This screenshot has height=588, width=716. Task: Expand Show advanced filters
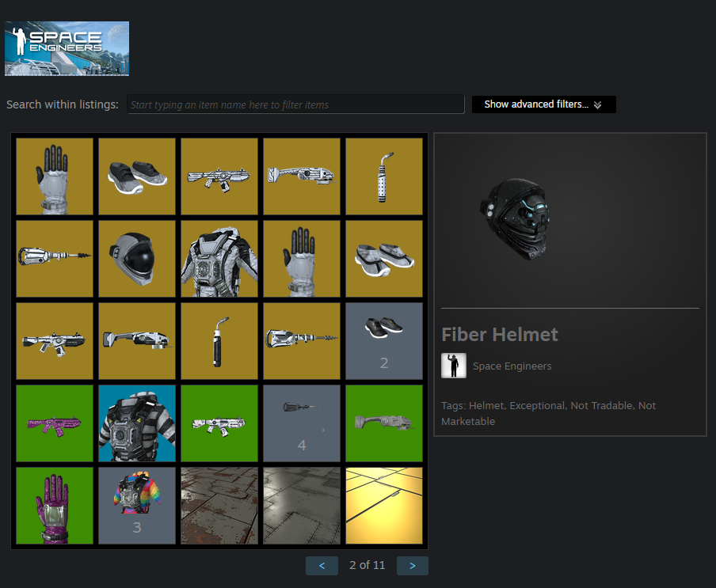coord(543,104)
